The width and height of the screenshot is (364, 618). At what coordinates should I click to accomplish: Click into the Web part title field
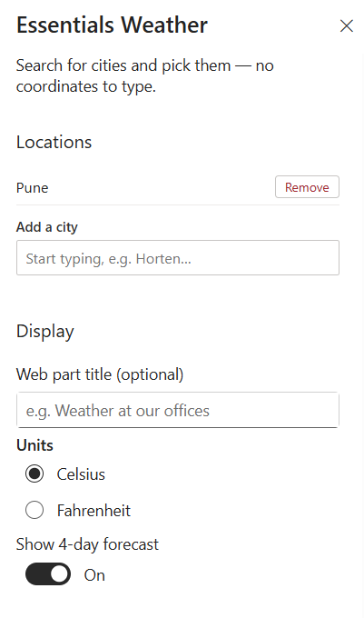tap(178, 410)
